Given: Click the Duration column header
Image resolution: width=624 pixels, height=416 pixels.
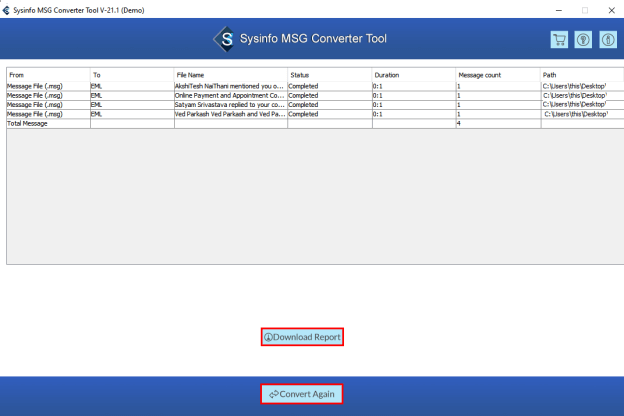Looking at the screenshot, I should (412, 75).
